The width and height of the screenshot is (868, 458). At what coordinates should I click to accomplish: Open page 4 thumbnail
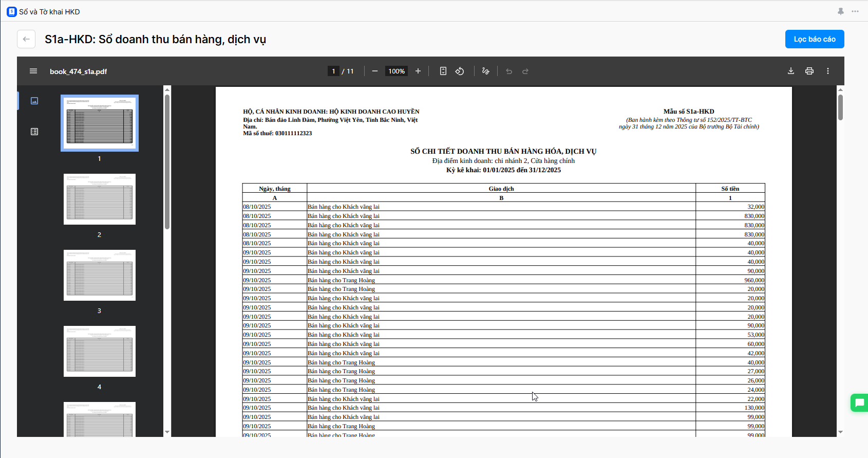100,352
